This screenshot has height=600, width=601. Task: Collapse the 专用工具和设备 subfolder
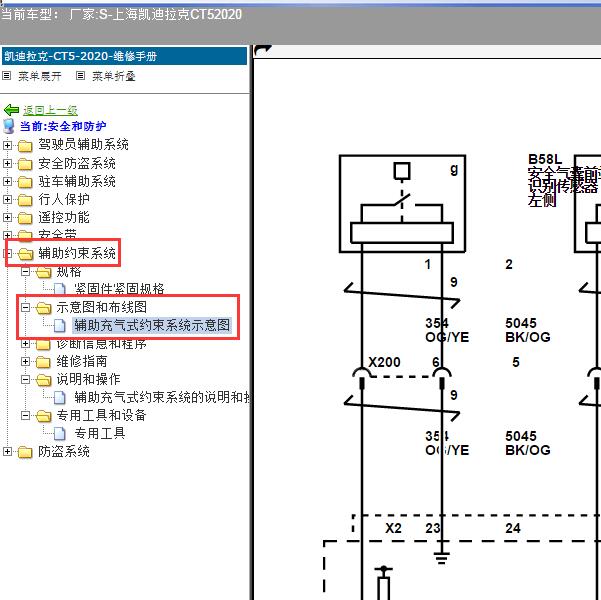click(x=25, y=415)
